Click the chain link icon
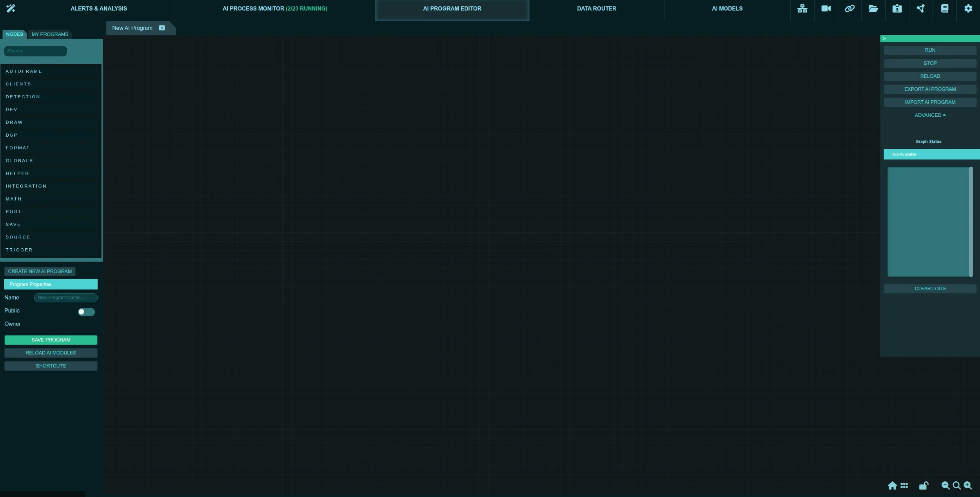The height and width of the screenshot is (497, 980). (x=849, y=9)
